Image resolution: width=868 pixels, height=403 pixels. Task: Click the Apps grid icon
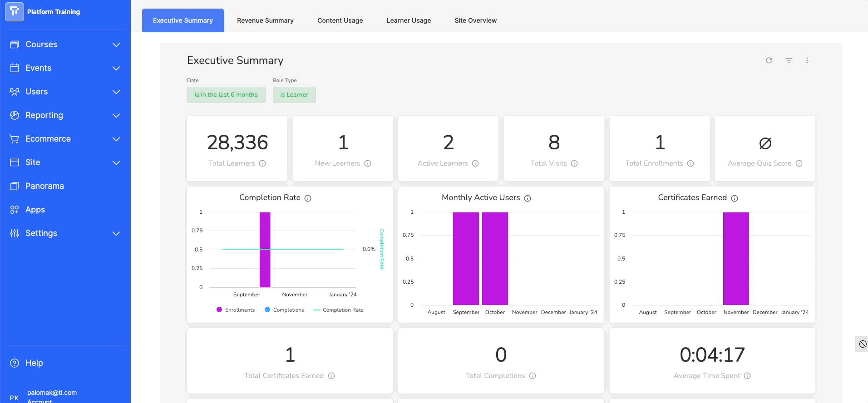pyautogui.click(x=15, y=210)
